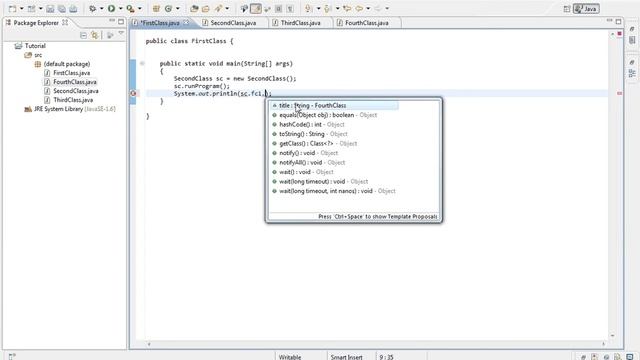
Task: Toggle Mark Occurrences in the toolbar
Action: click(256, 9)
